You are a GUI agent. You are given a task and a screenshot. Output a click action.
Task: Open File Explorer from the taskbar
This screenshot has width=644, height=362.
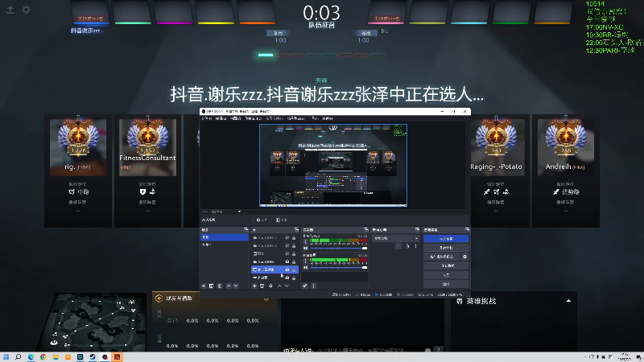tap(56, 357)
